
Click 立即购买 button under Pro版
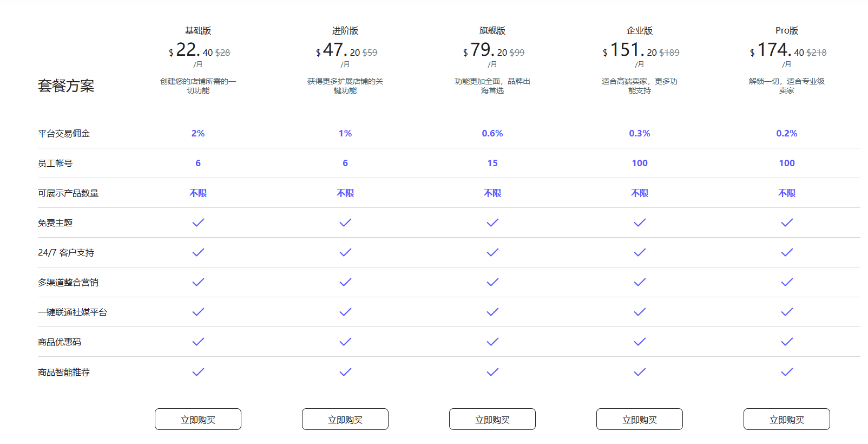[x=787, y=419]
